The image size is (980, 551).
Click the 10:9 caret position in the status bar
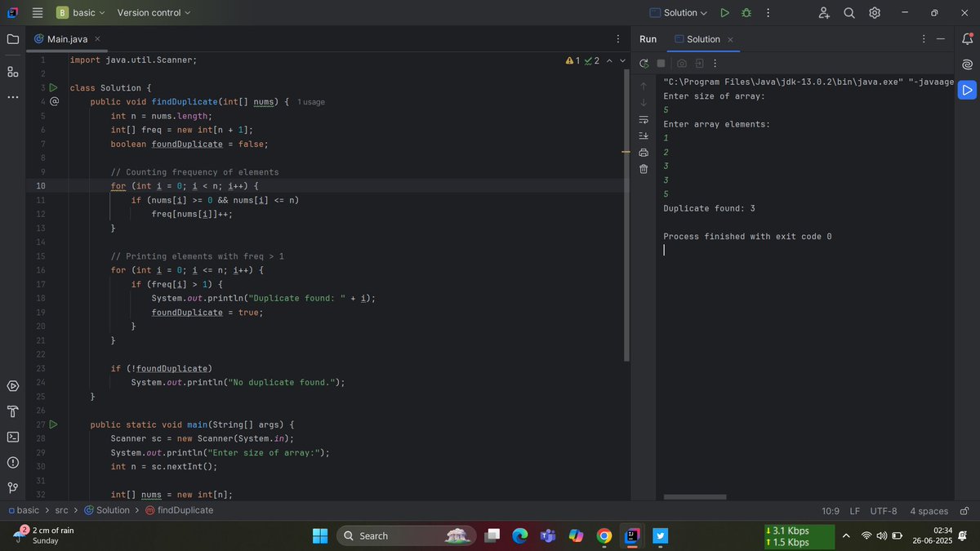831,511
